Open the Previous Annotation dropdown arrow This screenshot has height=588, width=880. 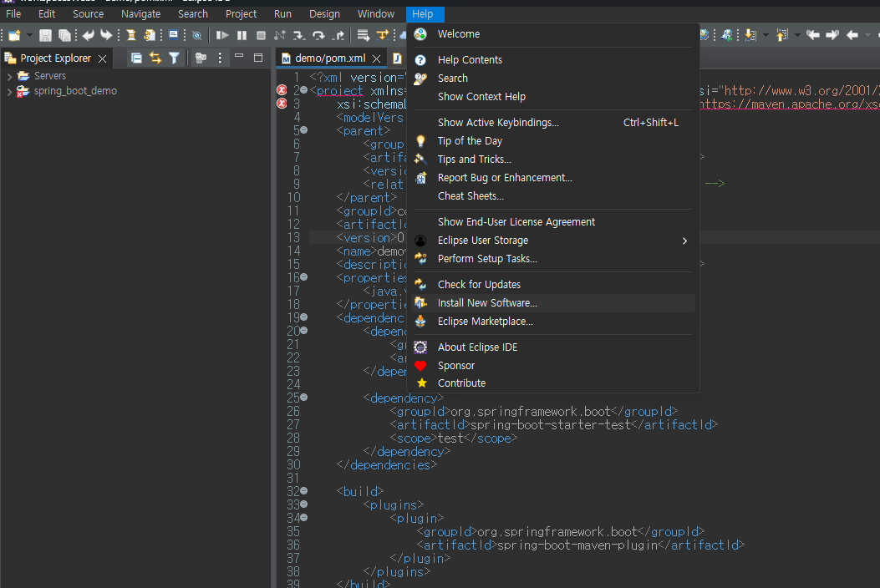(x=797, y=35)
